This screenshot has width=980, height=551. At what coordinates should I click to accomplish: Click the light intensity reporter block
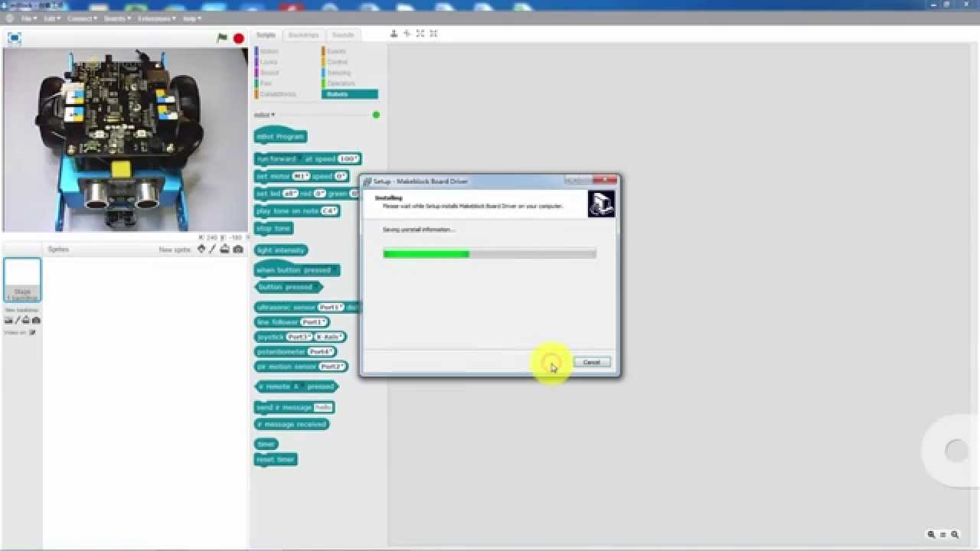[281, 250]
